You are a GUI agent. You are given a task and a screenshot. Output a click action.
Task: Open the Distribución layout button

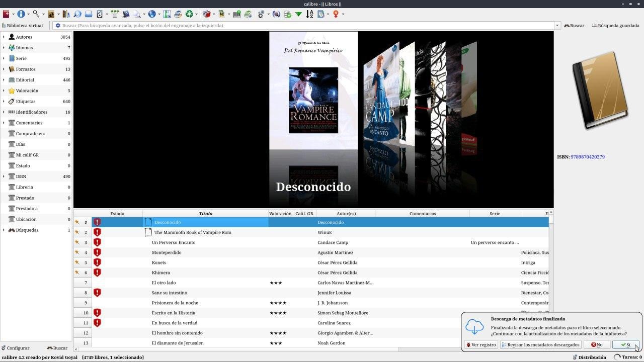pos(589,357)
